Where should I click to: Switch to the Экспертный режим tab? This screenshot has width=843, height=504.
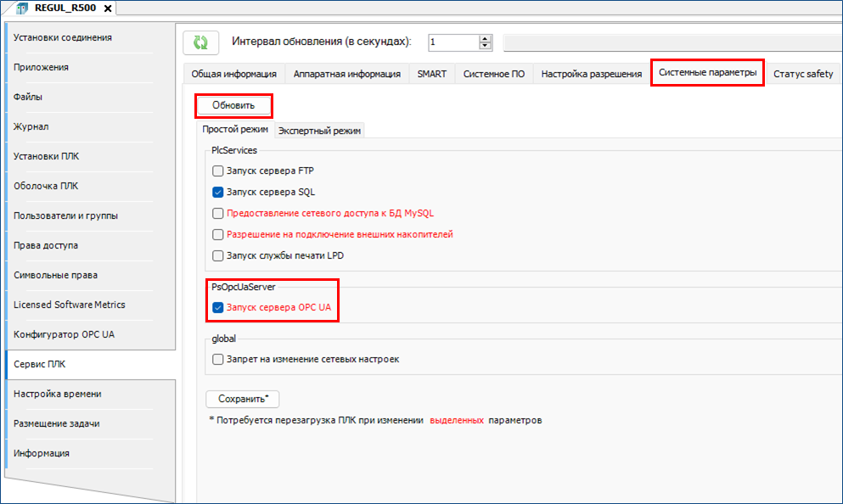pos(320,131)
